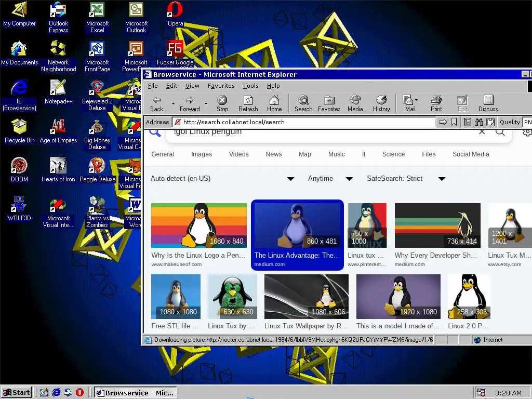The width and height of the screenshot is (532, 399).
Task: Click the Mail toolbar button
Action: 409,103
